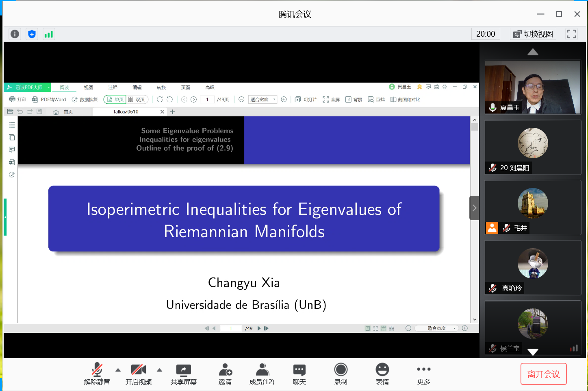Expand the audio options arrow

coord(118,370)
